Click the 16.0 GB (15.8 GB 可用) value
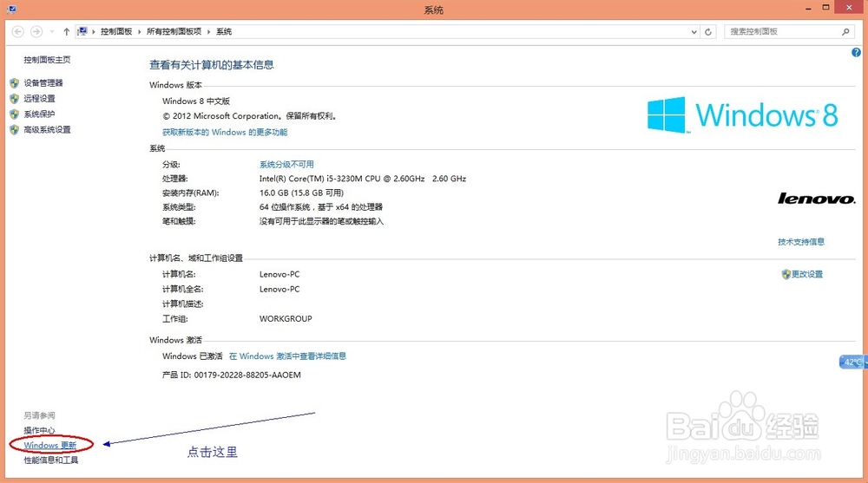This screenshot has height=483, width=868. click(301, 193)
